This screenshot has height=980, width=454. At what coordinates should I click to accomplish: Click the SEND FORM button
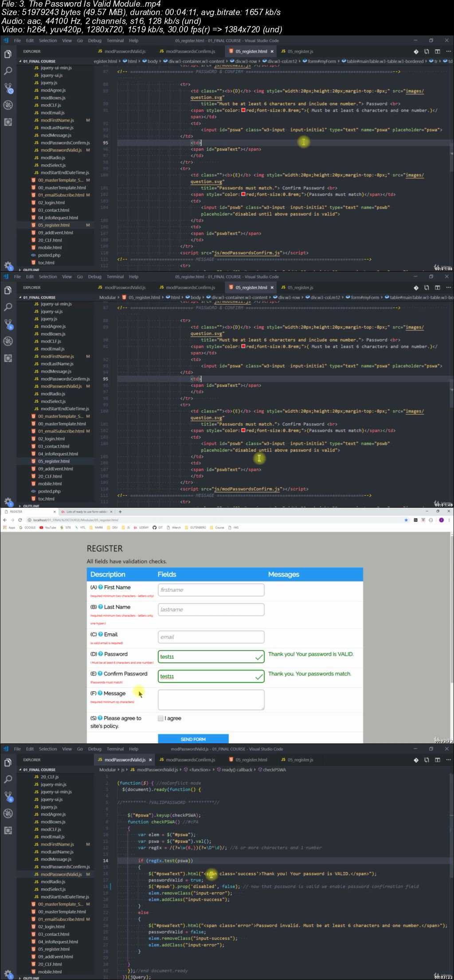point(193,739)
